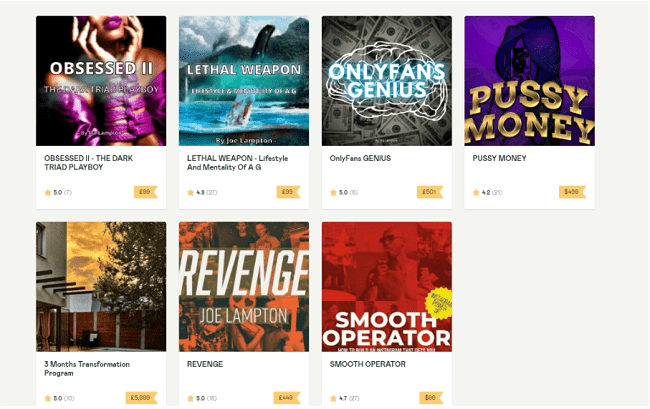Click the £501 price tag on OnlyFans GENIUS

click(430, 192)
